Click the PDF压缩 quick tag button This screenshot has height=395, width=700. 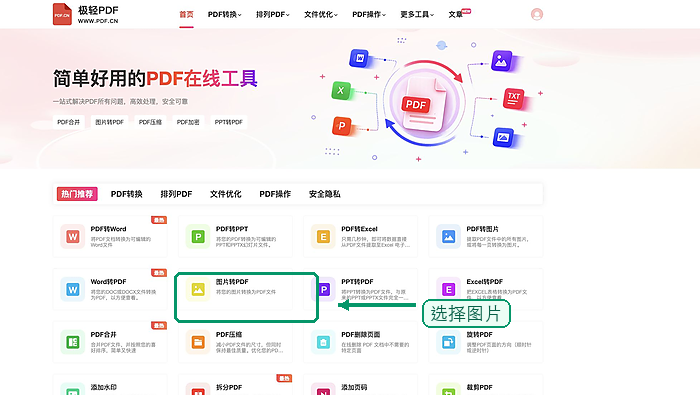click(150, 122)
